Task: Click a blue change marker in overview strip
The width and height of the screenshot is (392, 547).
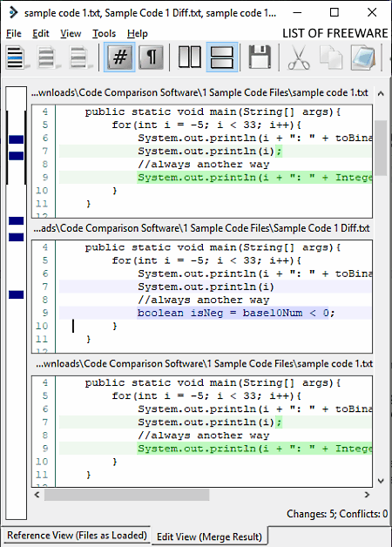Action: (x=16, y=139)
